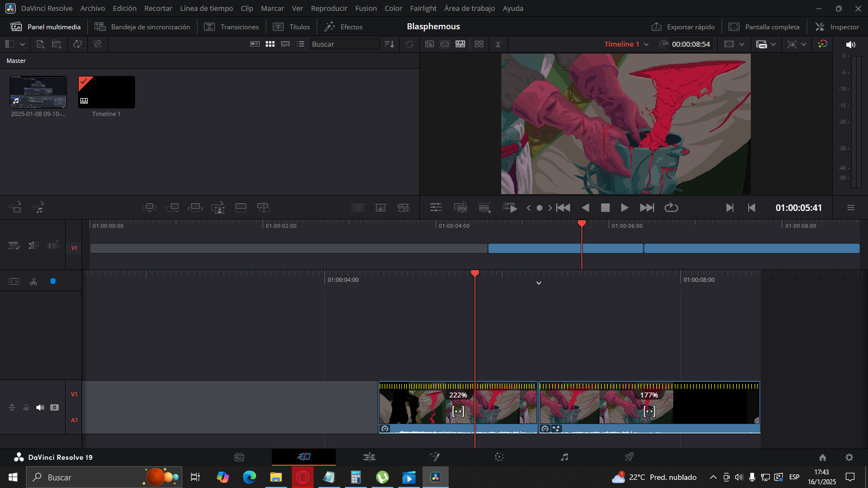This screenshot has width=868, height=488.
Task: Stop playback with the stop button
Action: pyautogui.click(x=605, y=208)
